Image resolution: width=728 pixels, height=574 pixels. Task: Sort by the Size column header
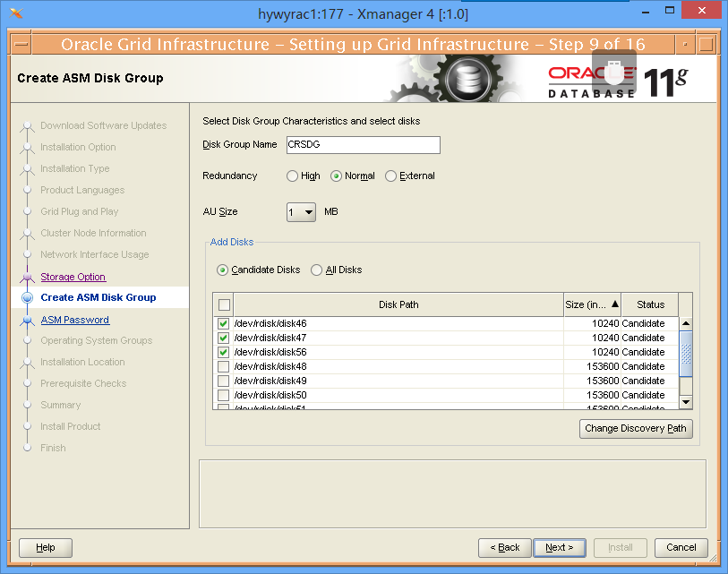coord(593,304)
